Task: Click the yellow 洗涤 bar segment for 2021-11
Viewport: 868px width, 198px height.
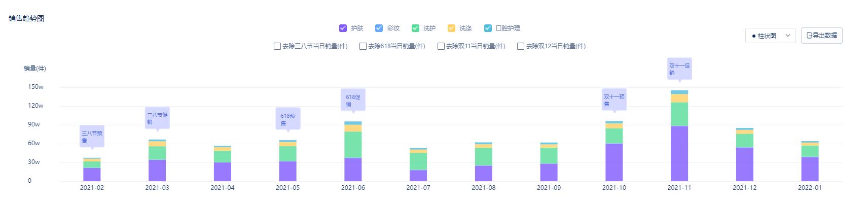Action: pos(679,98)
